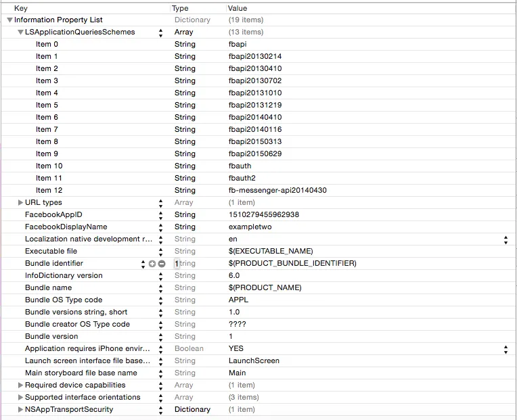Click the value fbapi20130214
The height and width of the screenshot is (420, 517).
tap(255, 56)
